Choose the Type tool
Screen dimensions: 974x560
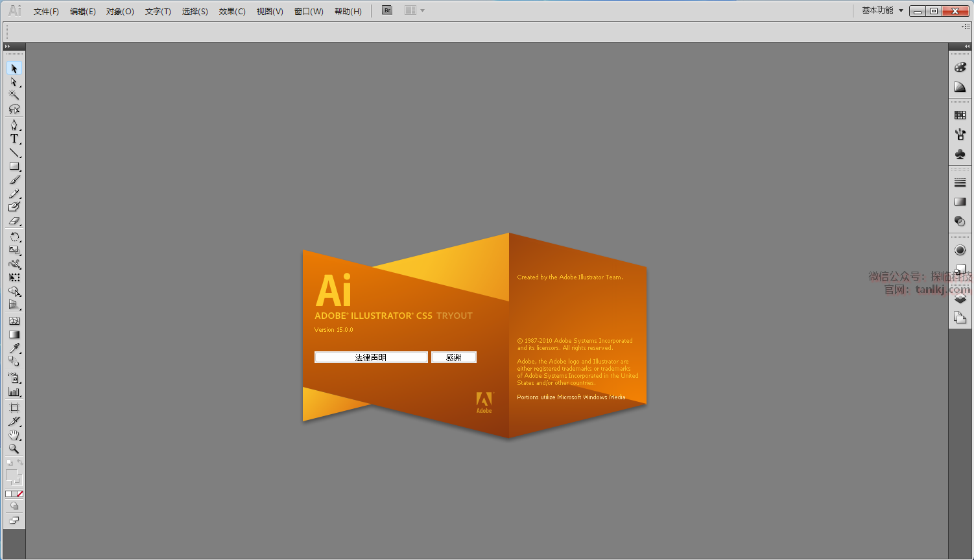(x=14, y=139)
